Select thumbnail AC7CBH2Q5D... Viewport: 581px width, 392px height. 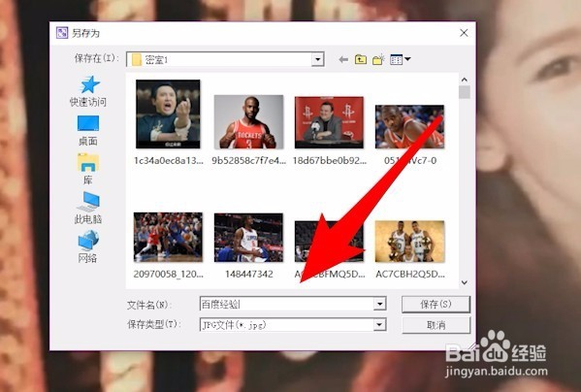(410, 242)
